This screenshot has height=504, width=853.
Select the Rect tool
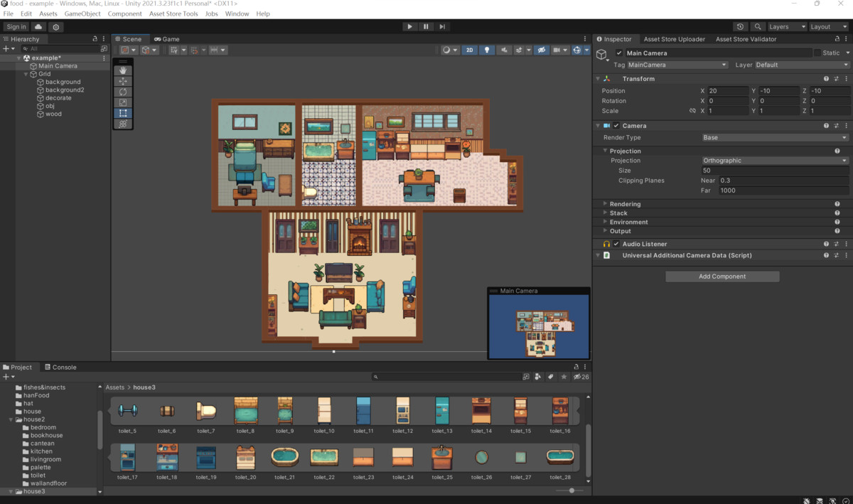click(x=123, y=113)
